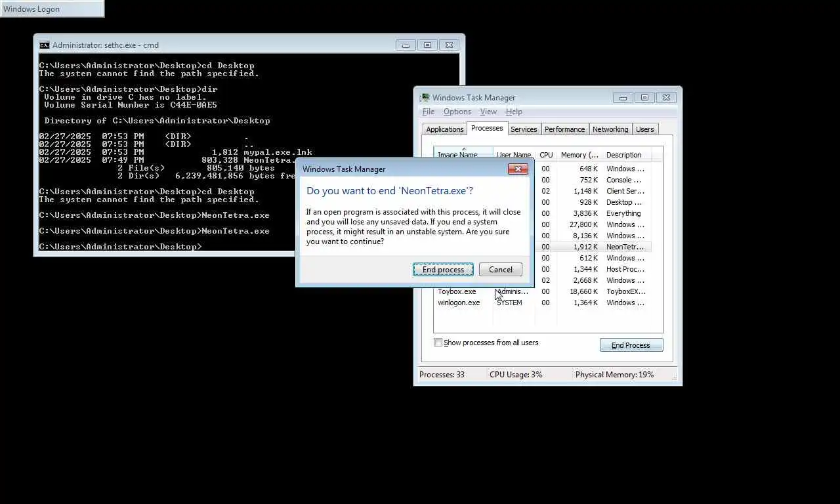Screen dimensions: 840x504
Task: Click the Client Ser... description entry
Action: click(625, 191)
